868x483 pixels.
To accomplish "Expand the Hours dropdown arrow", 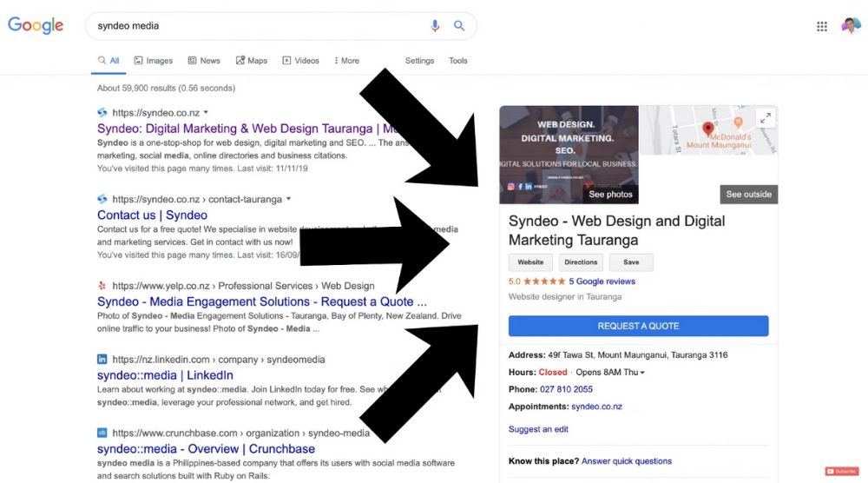I will pyautogui.click(x=642, y=373).
